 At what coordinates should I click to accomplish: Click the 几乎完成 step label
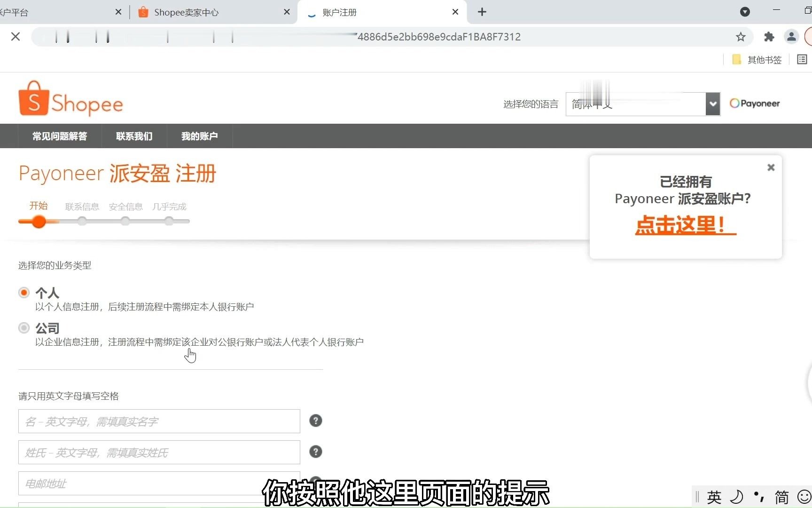[169, 206]
